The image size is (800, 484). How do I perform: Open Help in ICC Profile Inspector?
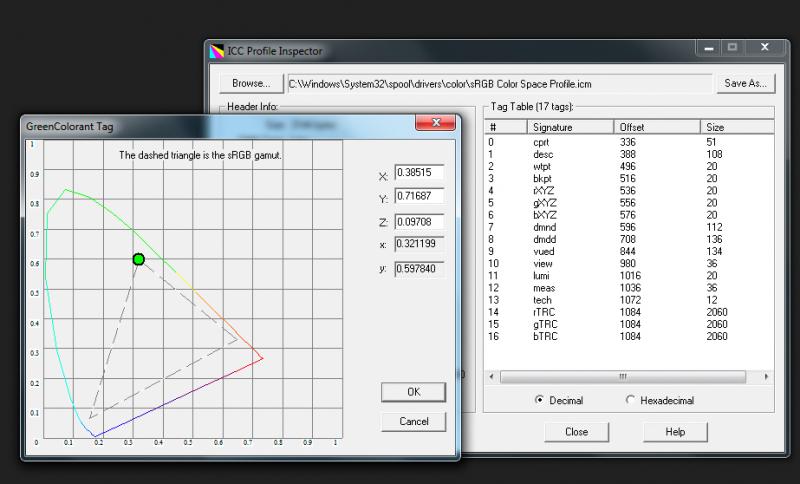pos(675,431)
